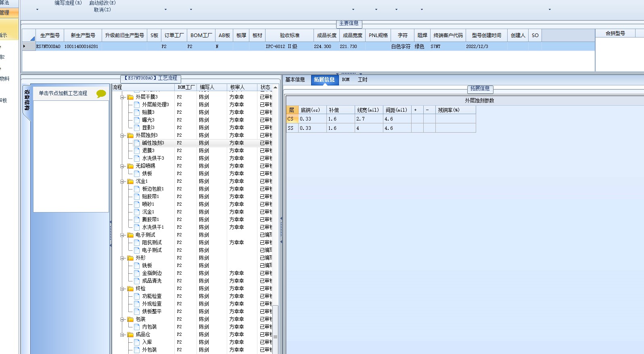Collapse the 成品仓 tree node
Screen dimensions: 644x354
point(122,335)
